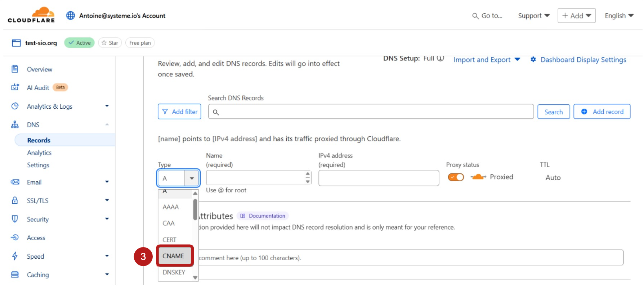The width and height of the screenshot is (644, 286).
Task: Click the DNS network icon
Action: 15,124
